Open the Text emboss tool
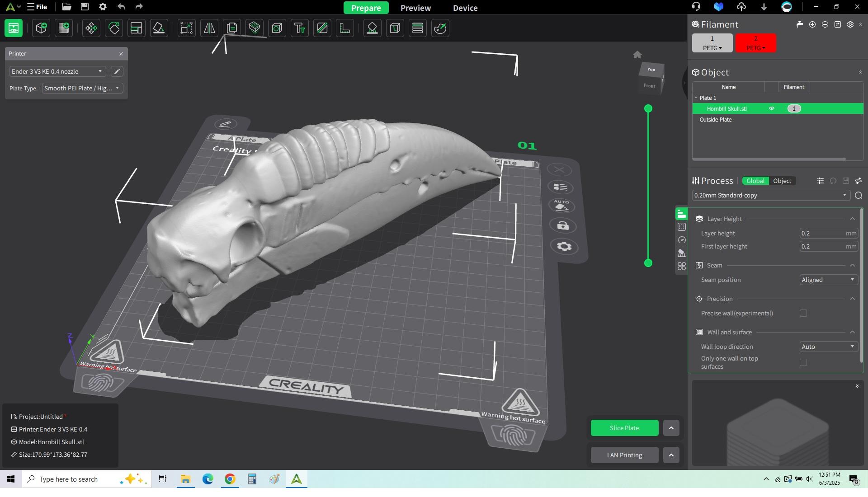The width and height of the screenshot is (868, 497). coord(300,28)
